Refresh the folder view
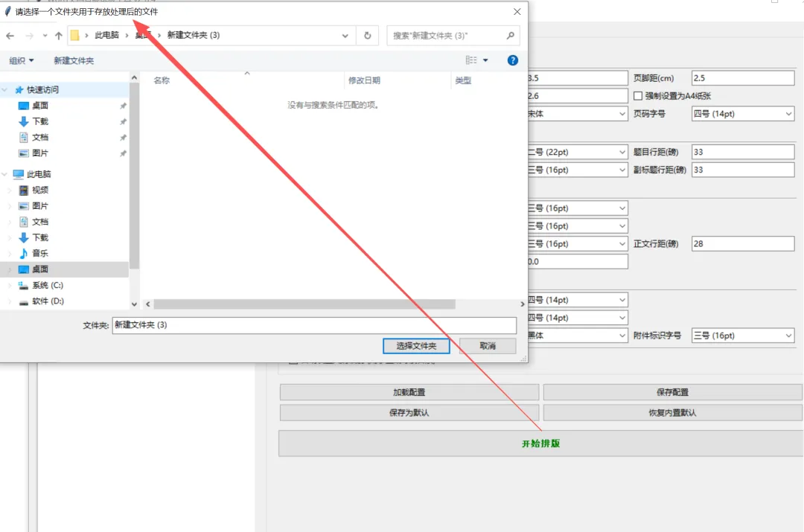Image resolution: width=804 pixels, height=532 pixels. 368,36
